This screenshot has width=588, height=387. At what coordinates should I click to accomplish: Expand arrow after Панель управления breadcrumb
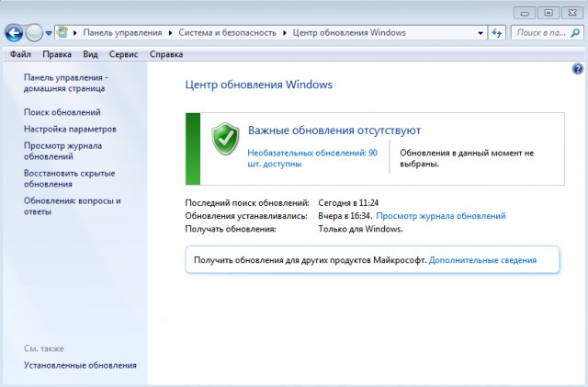(170, 33)
